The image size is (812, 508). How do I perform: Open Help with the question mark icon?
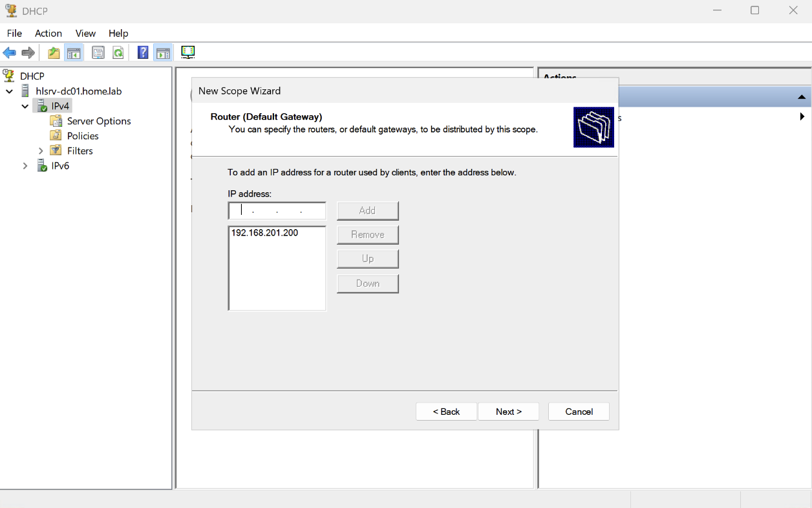[143, 53]
